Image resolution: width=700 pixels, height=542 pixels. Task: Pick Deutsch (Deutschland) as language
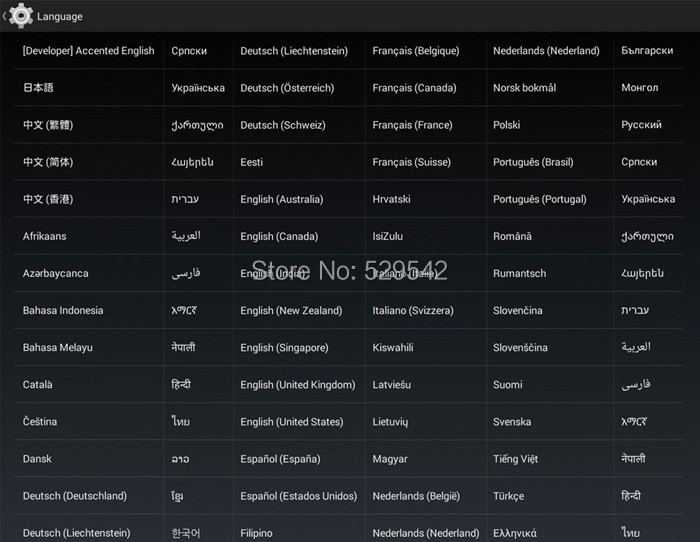tap(75, 496)
